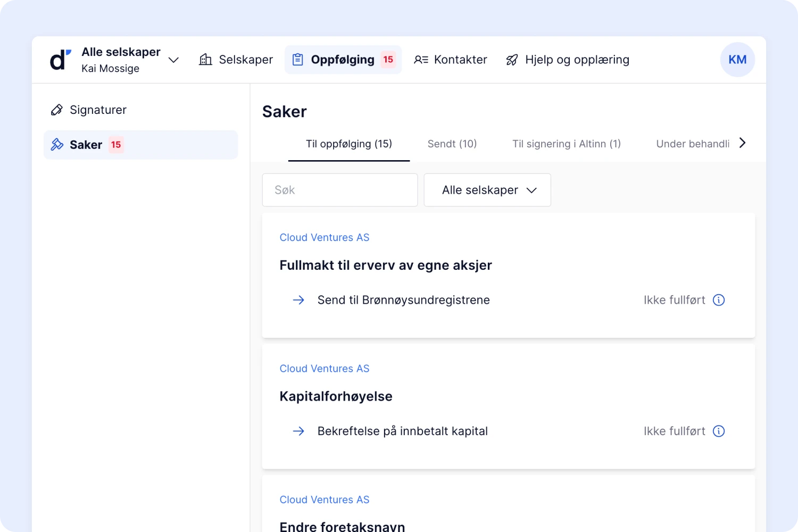Open the Oppfølging menu item

(x=343, y=60)
